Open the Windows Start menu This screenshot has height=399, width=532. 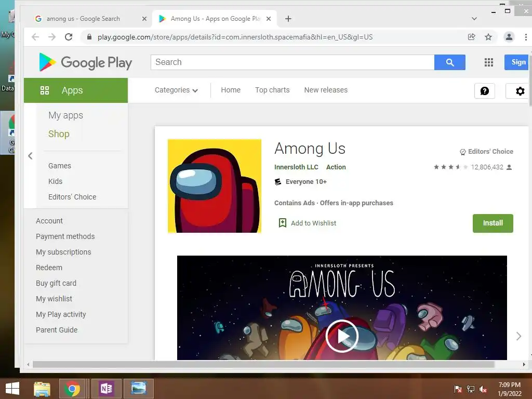pyautogui.click(x=12, y=389)
